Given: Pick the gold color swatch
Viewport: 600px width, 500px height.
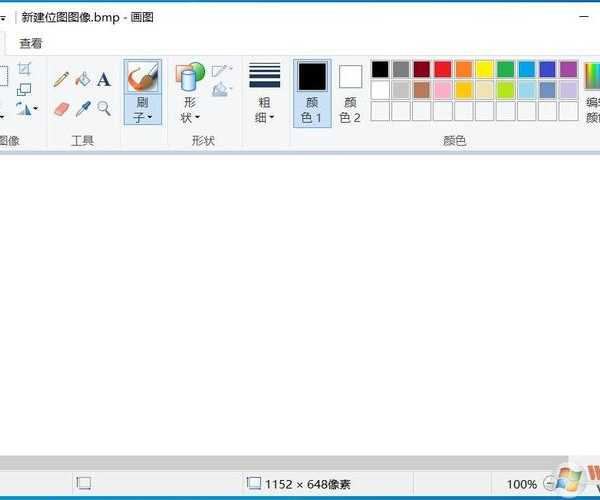Looking at the screenshot, I should point(464,90).
